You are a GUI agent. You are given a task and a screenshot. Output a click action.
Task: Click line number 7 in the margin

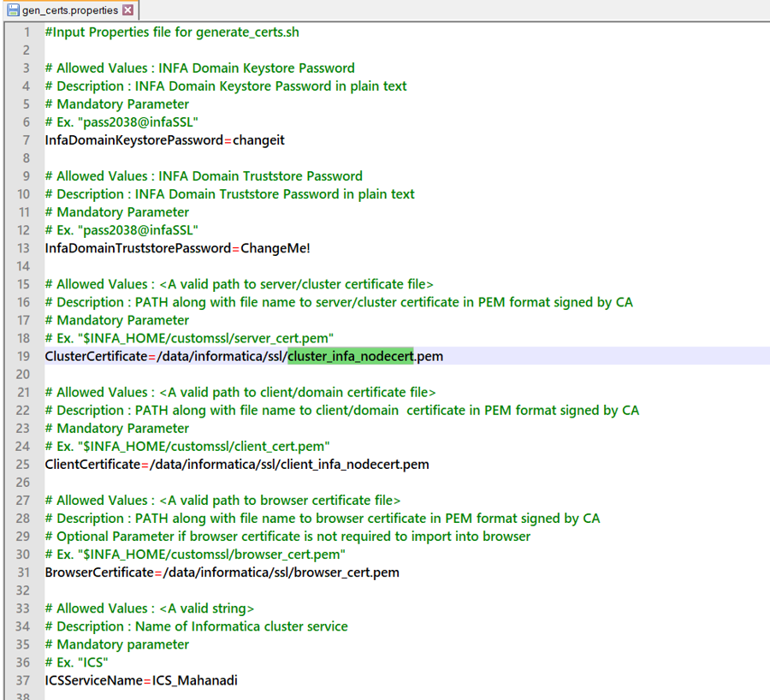[x=27, y=140]
